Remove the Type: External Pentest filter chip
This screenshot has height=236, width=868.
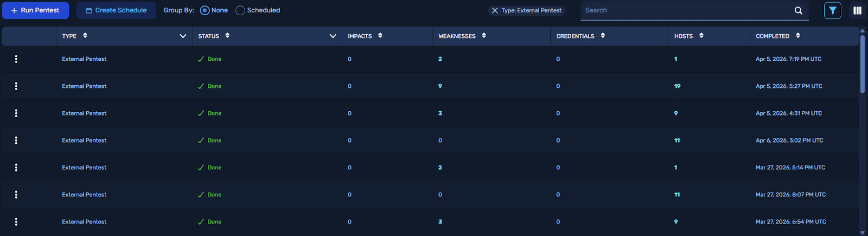click(495, 10)
